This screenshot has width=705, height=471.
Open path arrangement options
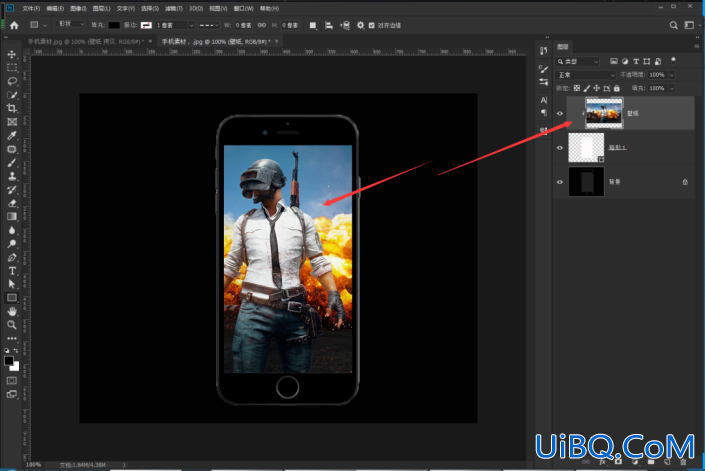pyautogui.click(x=345, y=25)
